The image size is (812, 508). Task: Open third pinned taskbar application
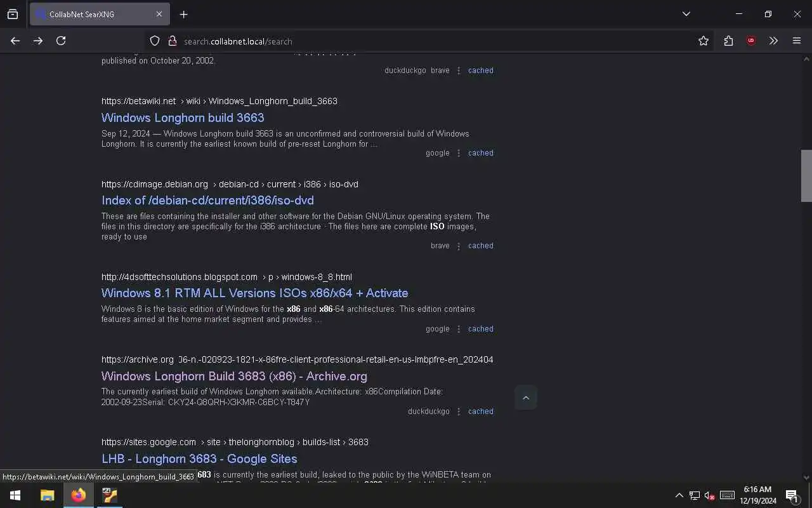click(x=110, y=495)
